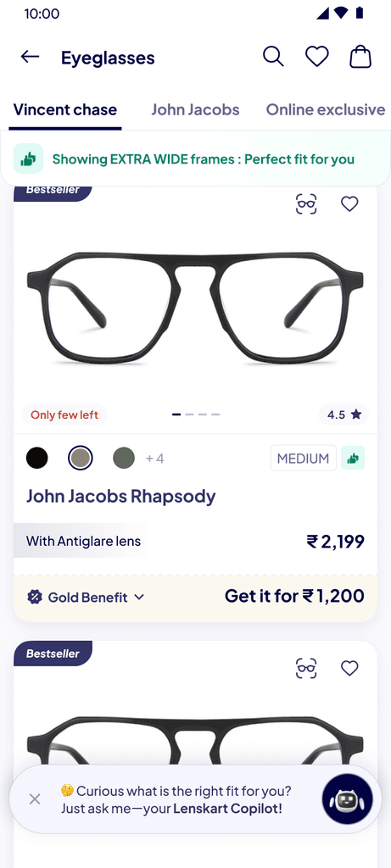The height and width of the screenshot is (868, 391).
Task: Select the black color swatch
Action: tap(37, 458)
